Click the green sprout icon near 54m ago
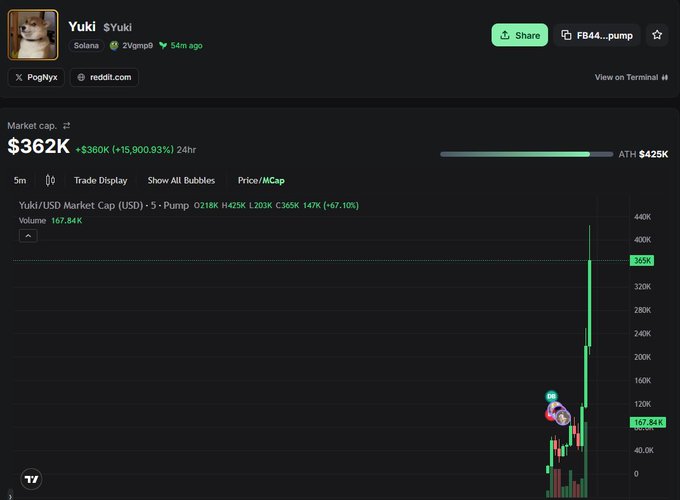This screenshot has width=680, height=500. pos(163,46)
